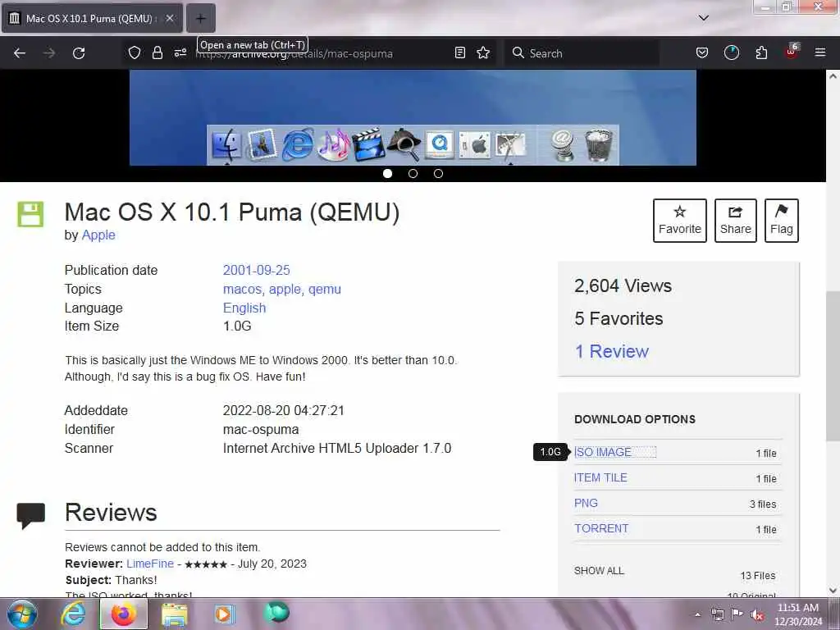The height and width of the screenshot is (630, 840).
Task: Click the Item Size value 1.0G
Action: [x=237, y=326]
